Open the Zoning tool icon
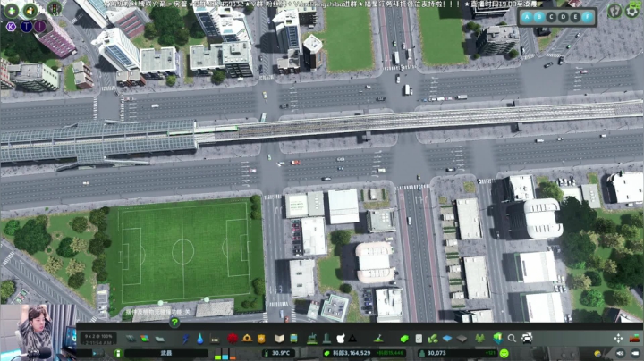 [x=145, y=339]
